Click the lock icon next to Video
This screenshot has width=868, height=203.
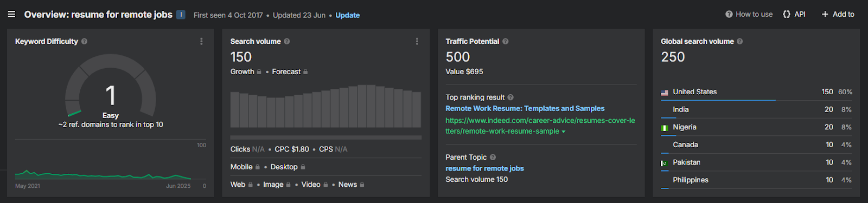click(325, 185)
